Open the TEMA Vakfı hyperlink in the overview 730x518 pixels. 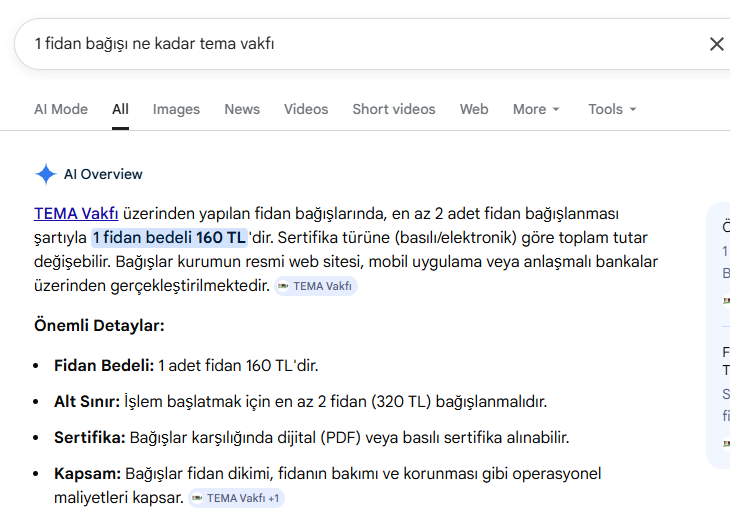pyautogui.click(x=76, y=214)
